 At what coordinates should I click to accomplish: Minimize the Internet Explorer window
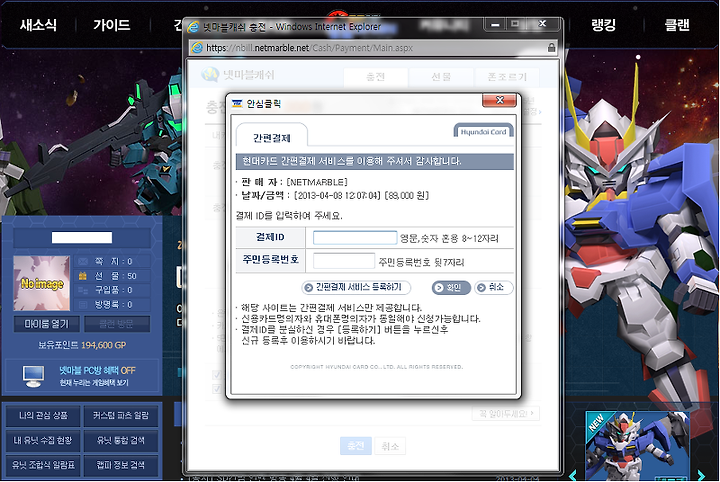(495, 24)
